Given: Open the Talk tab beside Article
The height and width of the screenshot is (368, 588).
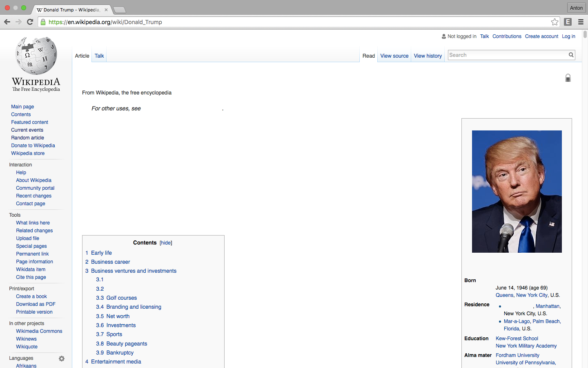Looking at the screenshot, I should pyautogui.click(x=99, y=56).
